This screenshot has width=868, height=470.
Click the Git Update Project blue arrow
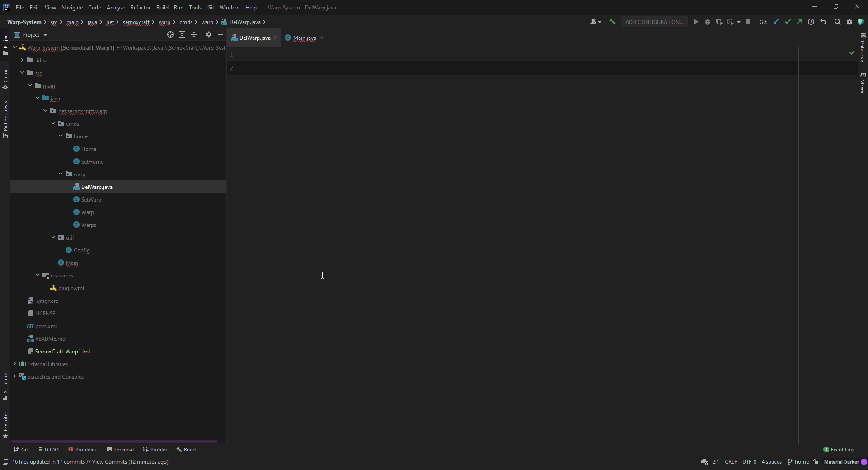coord(776,22)
